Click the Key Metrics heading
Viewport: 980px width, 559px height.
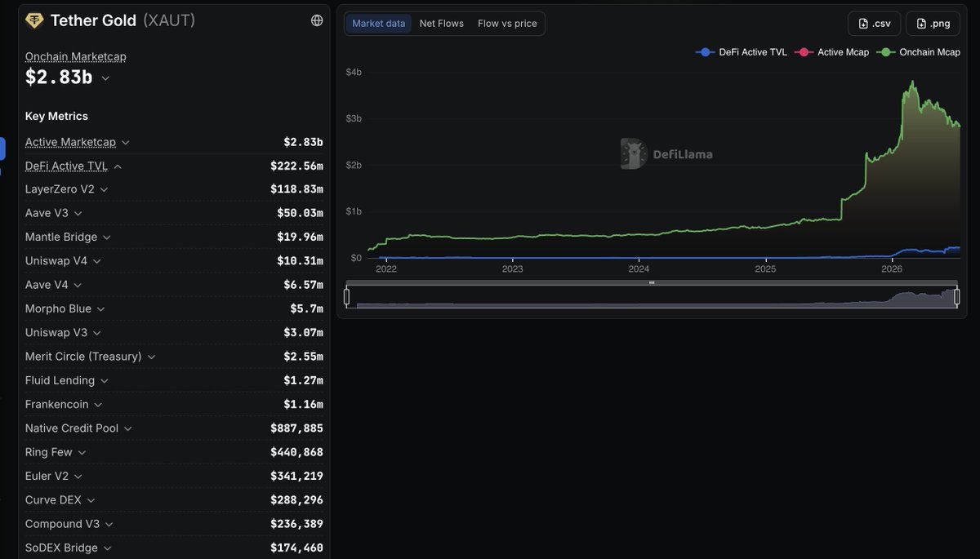56,116
